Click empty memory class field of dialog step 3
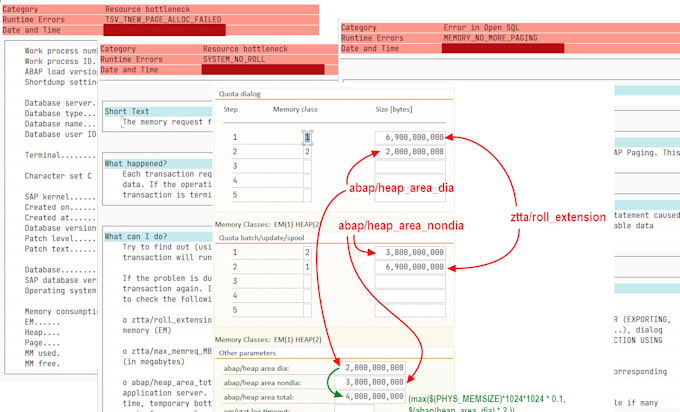Screen dimensions: 680x412 [x=307, y=166]
